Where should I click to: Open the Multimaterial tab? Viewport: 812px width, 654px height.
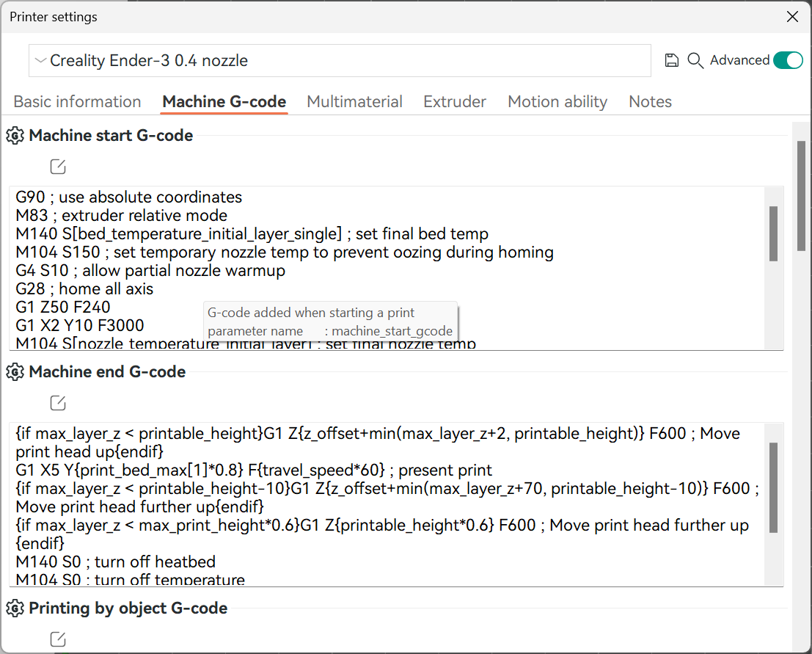[355, 101]
